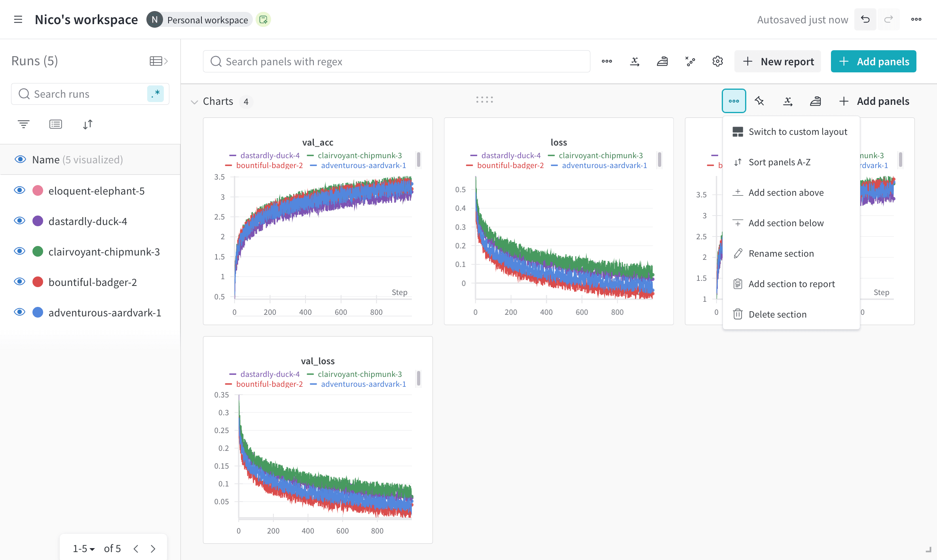Click the N user avatar
937x560 pixels.
point(155,20)
